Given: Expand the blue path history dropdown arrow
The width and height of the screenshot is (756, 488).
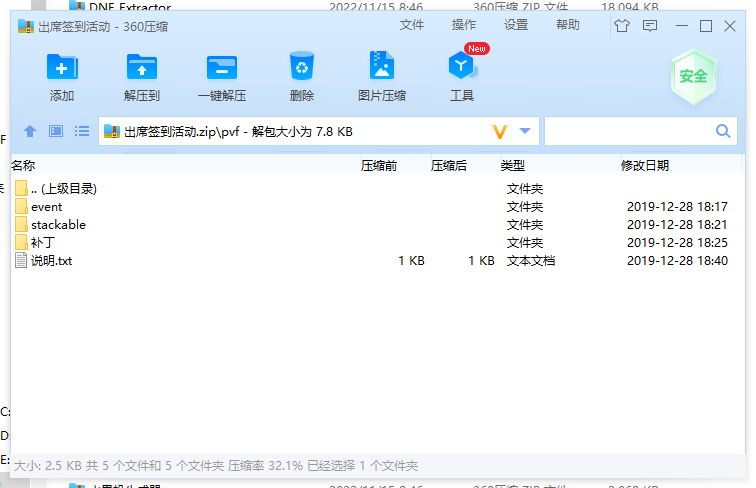Looking at the screenshot, I should pos(525,131).
